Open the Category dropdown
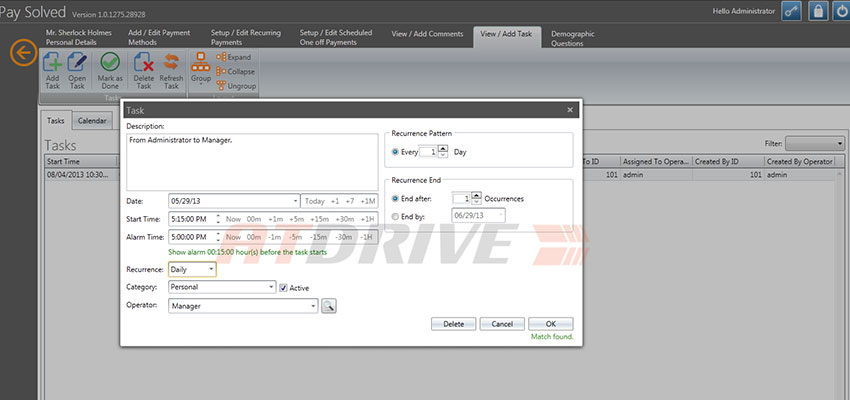This screenshot has width=850, height=400. [x=271, y=287]
